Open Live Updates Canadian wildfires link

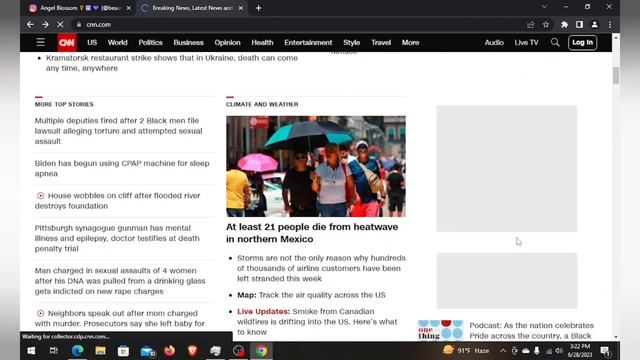coord(317,322)
